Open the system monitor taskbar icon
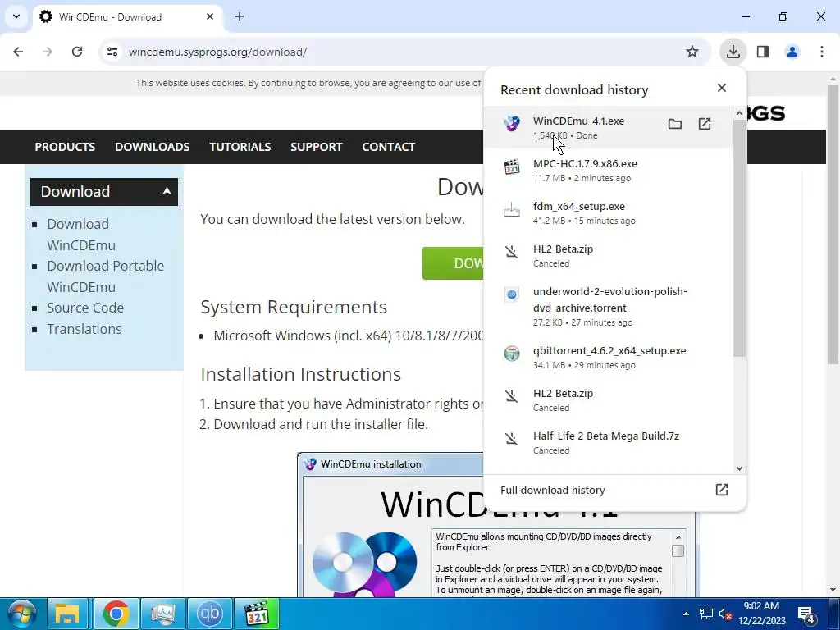840x630 pixels. click(x=163, y=614)
